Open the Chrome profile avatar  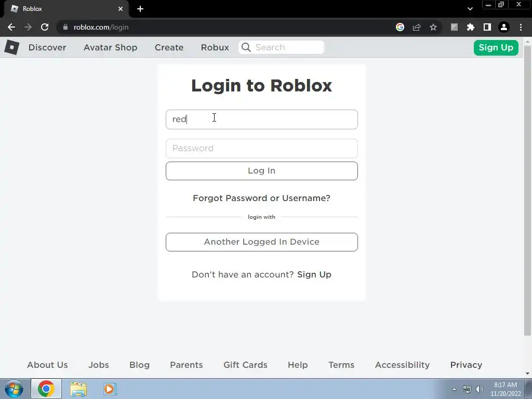tap(504, 27)
